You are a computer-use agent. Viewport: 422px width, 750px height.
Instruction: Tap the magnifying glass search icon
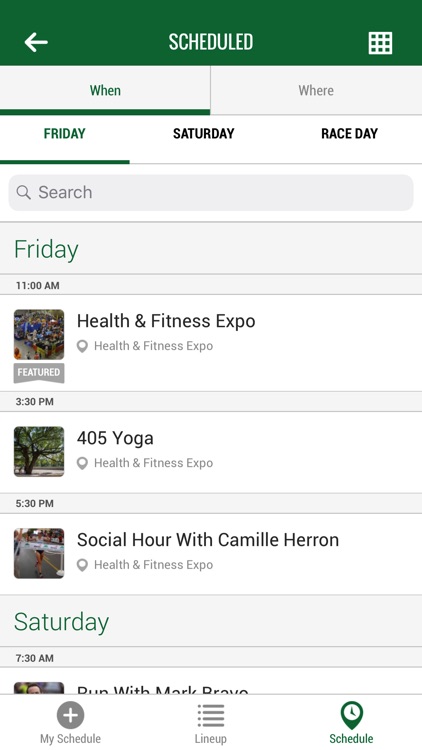click(23, 192)
